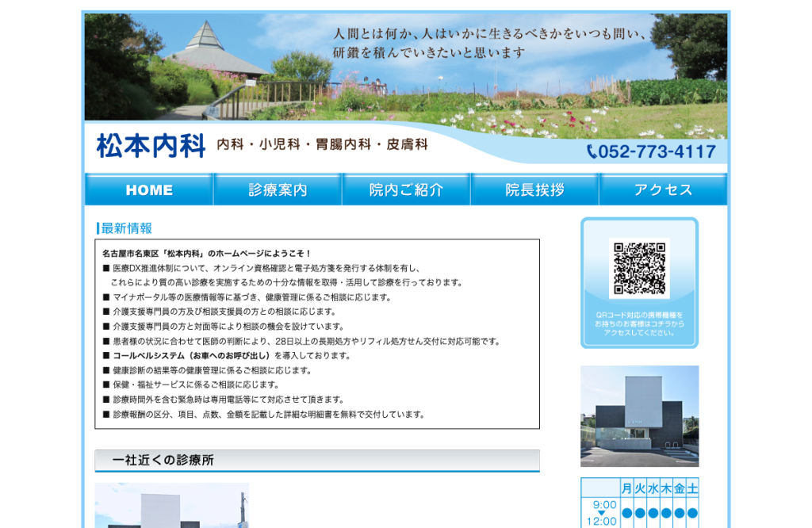Screen dimensions: 812x528
Task: Click the 松本内科 clinic logo
Action: (x=151, y=145)
